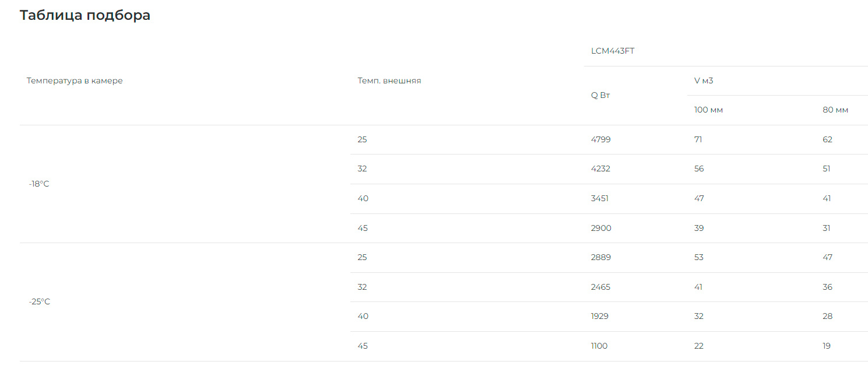Click the 4232 power value cell
The image size is (868, 379).
601,169
